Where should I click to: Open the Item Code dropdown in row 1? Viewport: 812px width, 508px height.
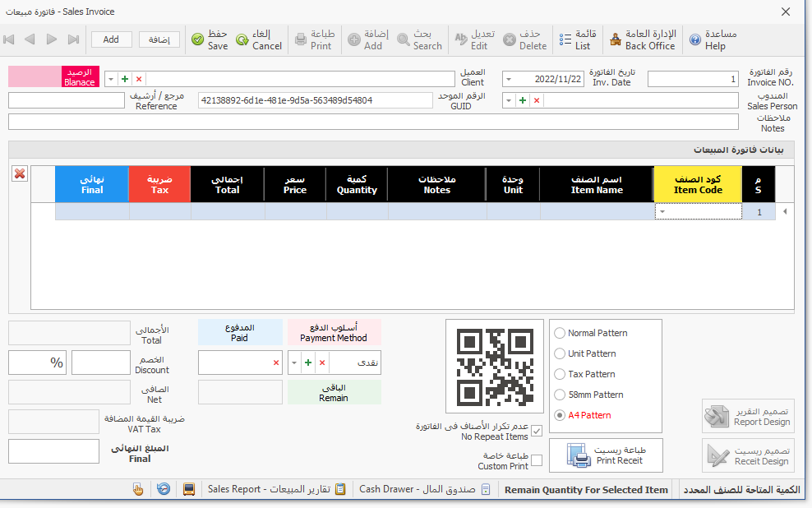coord(662,211)
